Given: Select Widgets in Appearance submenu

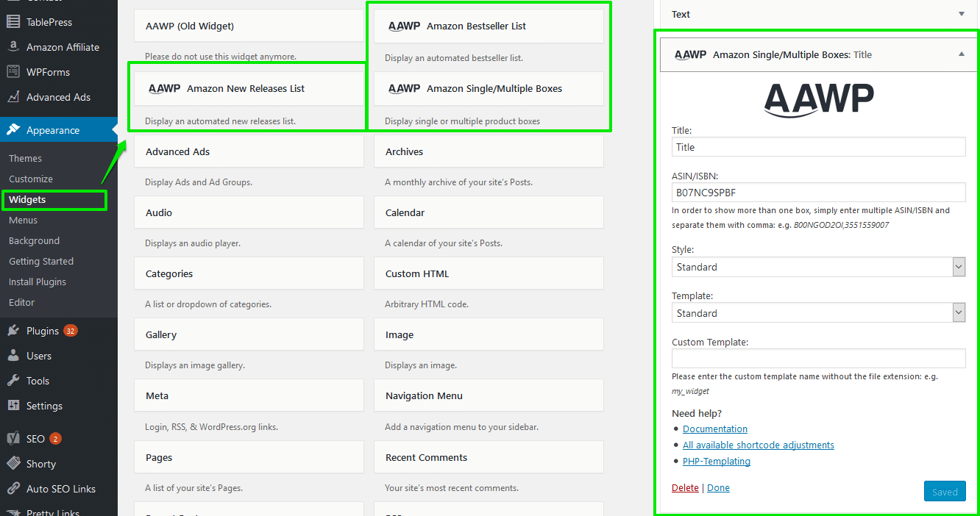Looking at the screenshot, I should click(x=27, y=199).
